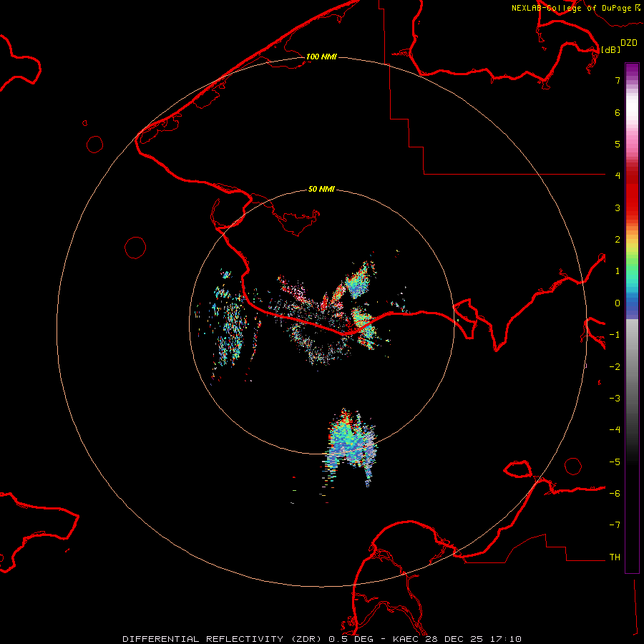Click the 6 value on the color scale

pyautogui.click(x=618, y=112)
